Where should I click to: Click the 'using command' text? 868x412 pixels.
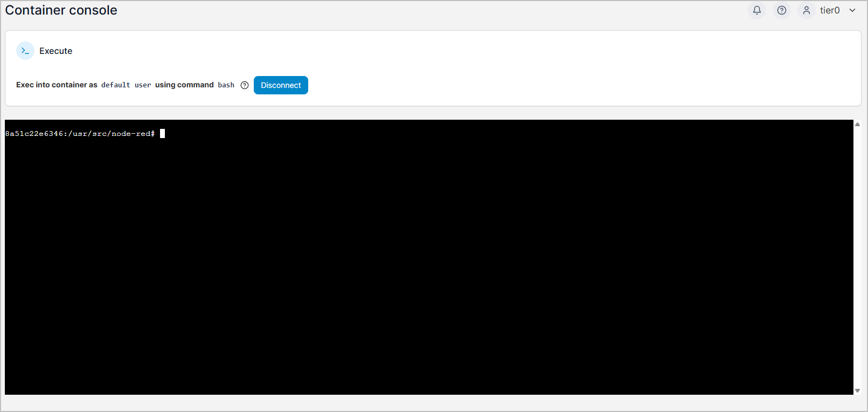click(x=184, y=85)
